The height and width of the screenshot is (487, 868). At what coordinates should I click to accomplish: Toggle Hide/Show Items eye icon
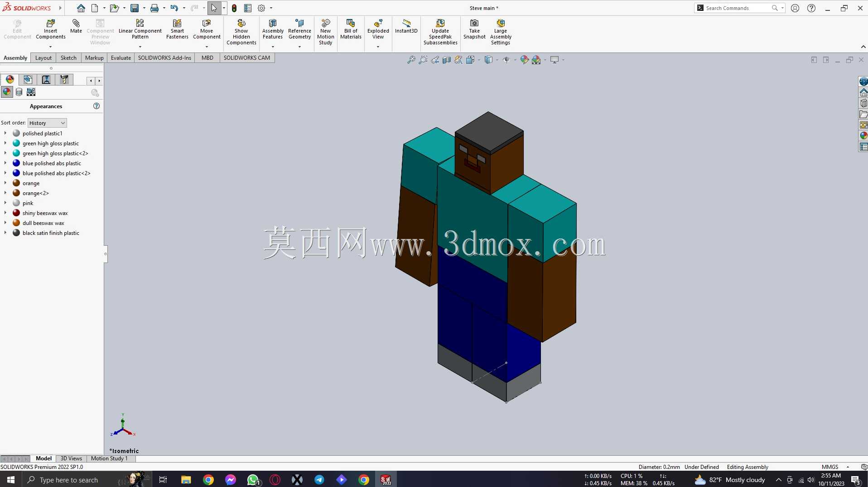pyautogui.click(x=506, y=60)
